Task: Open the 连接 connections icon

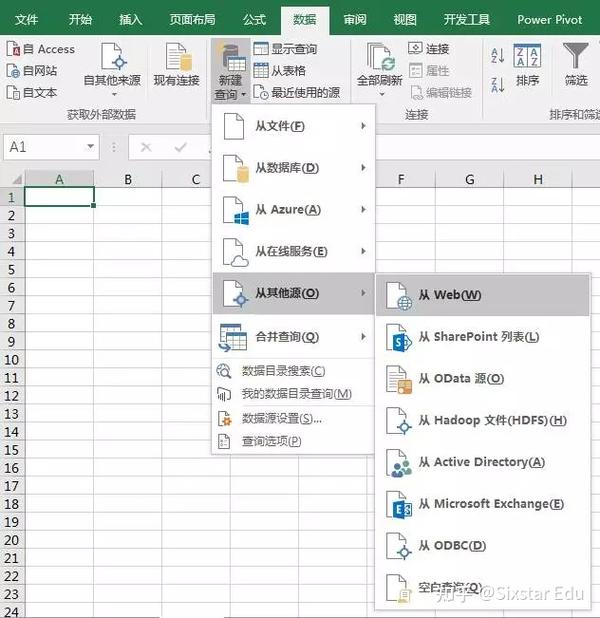Action: [x=416, y=48]
